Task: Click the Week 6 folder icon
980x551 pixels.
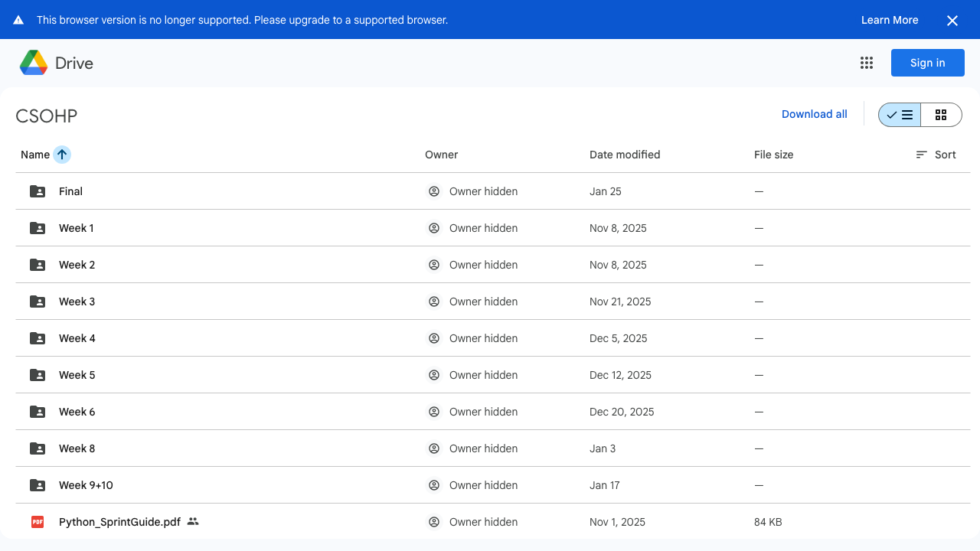Action: [37, 412]
